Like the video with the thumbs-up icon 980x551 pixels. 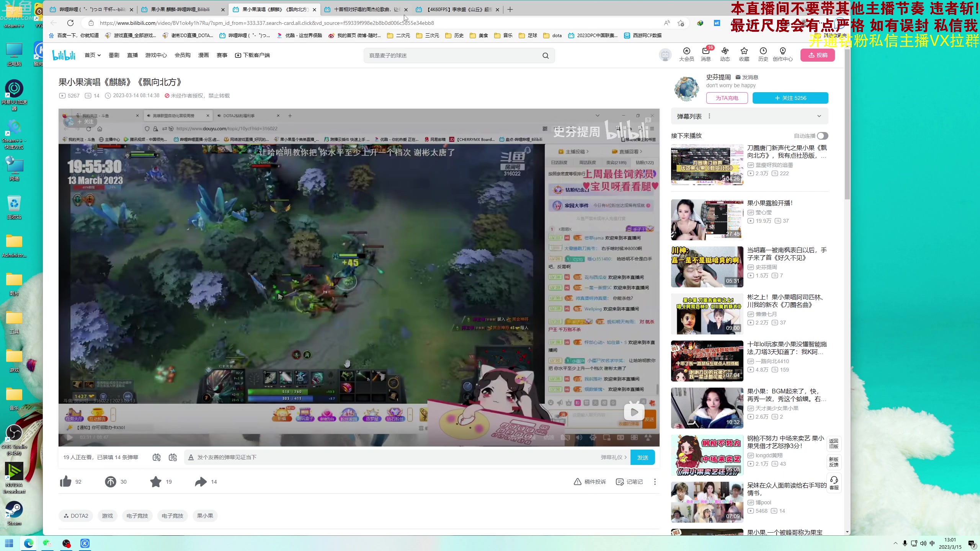(x=66, y=481)
